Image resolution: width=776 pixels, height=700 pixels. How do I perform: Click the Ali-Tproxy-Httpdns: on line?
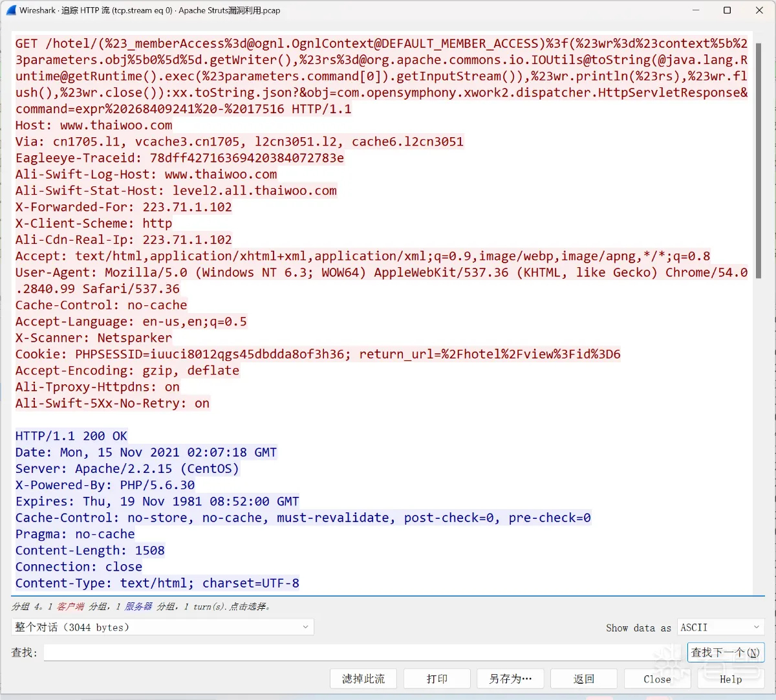98,387
